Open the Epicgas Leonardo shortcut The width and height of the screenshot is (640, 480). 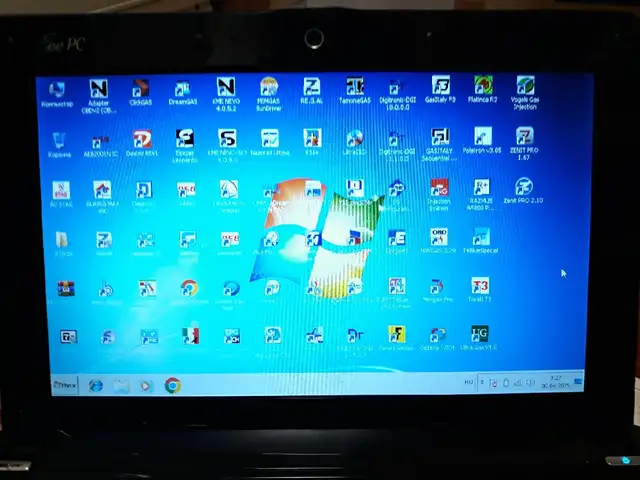coord(184,146)
